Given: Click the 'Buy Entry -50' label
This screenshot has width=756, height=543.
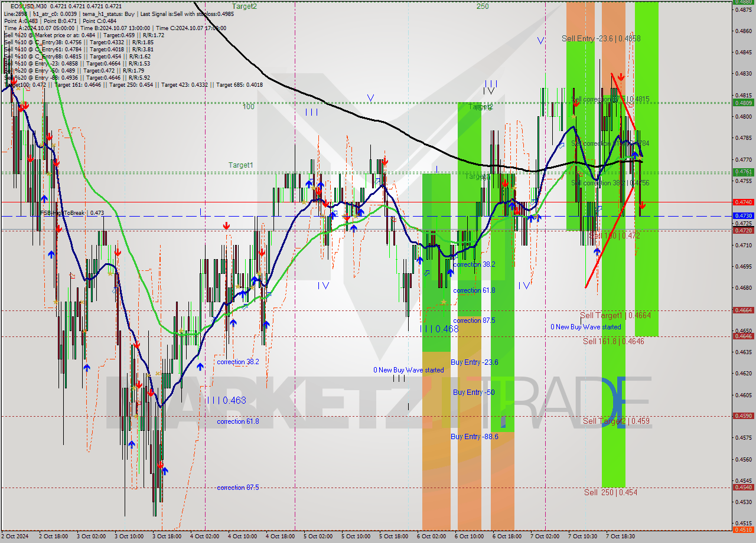Looking at the screenshot, I should coord(474,392).
